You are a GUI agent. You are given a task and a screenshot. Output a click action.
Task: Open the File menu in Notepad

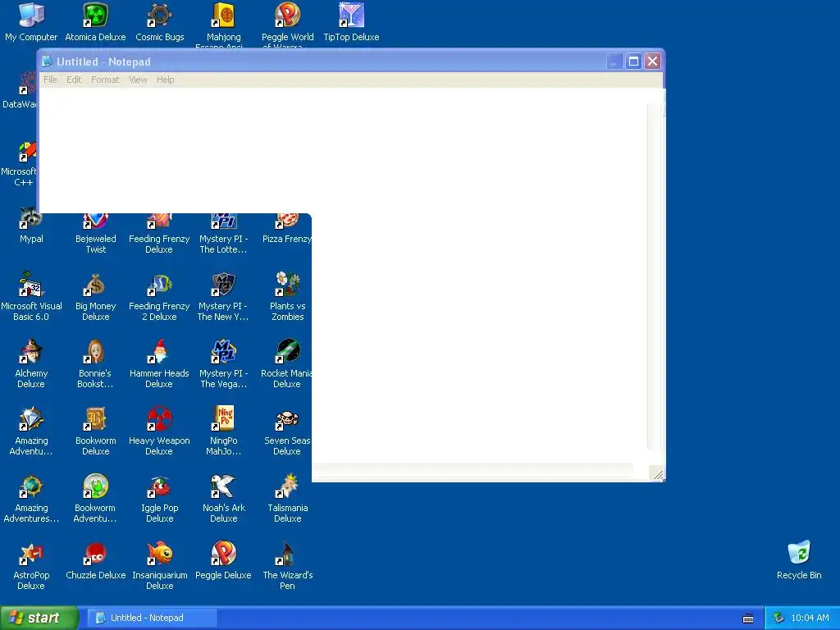pyautogui.click(x=50, y=80)
